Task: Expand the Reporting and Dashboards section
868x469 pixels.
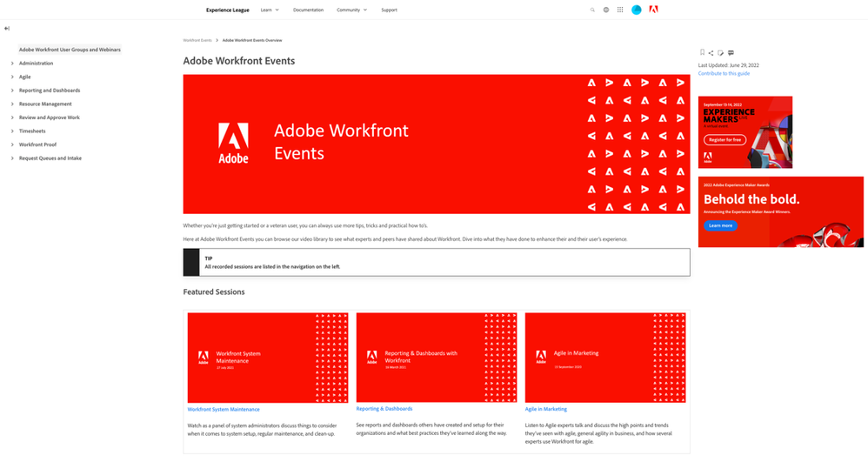Action: pyautogui.click(x=12, y=90)
